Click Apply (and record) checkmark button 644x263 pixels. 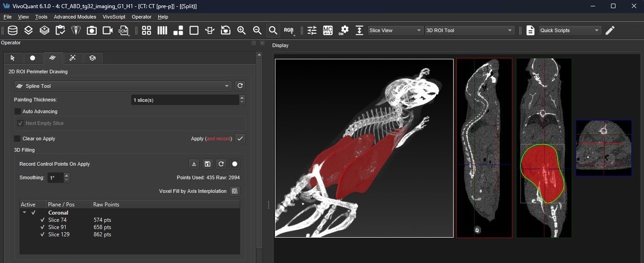point(240,139)
